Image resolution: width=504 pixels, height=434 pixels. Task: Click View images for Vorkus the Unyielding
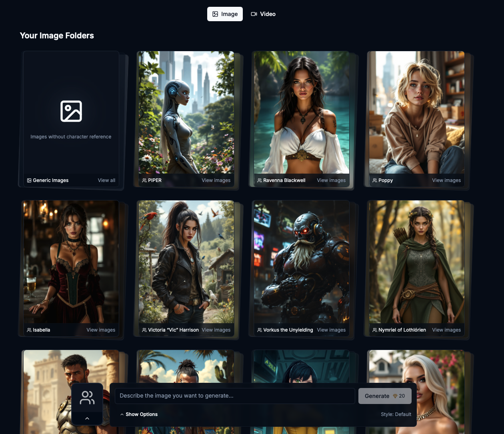(331, 330)
